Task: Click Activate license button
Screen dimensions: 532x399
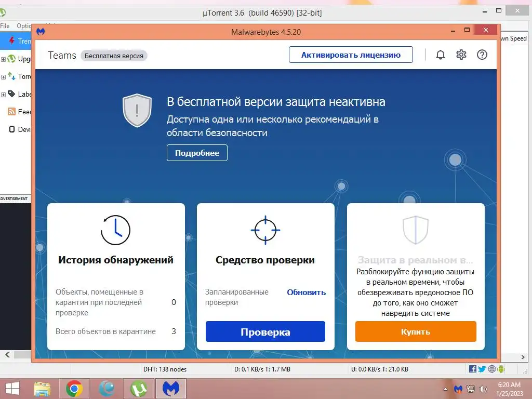Action: point(351,55)
